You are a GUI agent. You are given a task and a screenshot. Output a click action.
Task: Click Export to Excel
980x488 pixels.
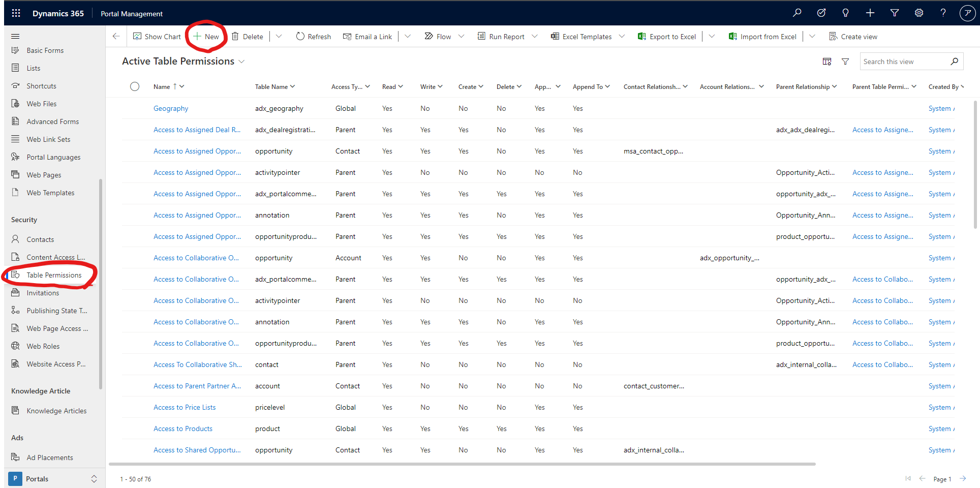pyautogui.click(x=667, y=37)
